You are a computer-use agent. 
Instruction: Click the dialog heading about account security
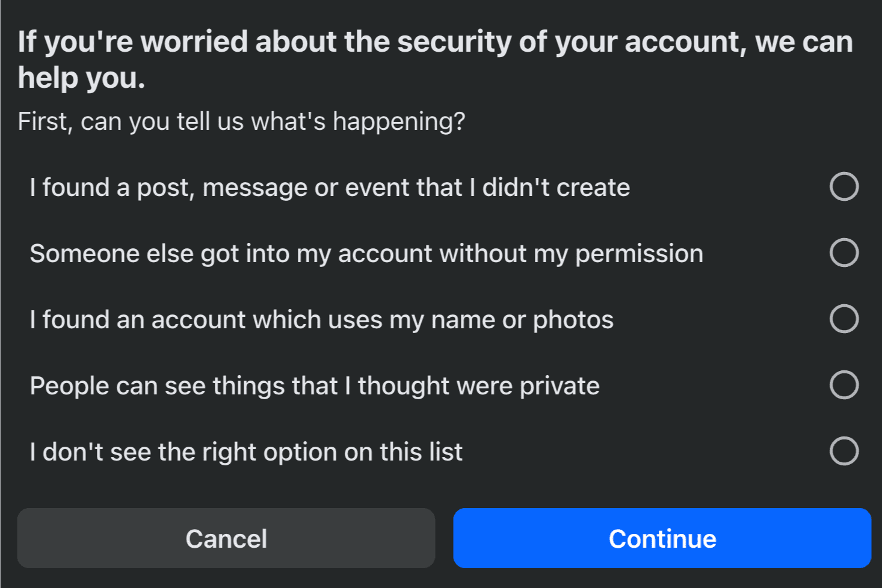[x=434, y=58]
